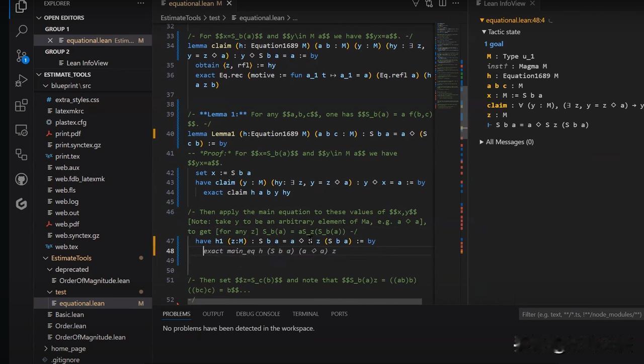Switch to the Terminal panel tab
Viewport: 644px width, 364px height.
coord(305,314)
